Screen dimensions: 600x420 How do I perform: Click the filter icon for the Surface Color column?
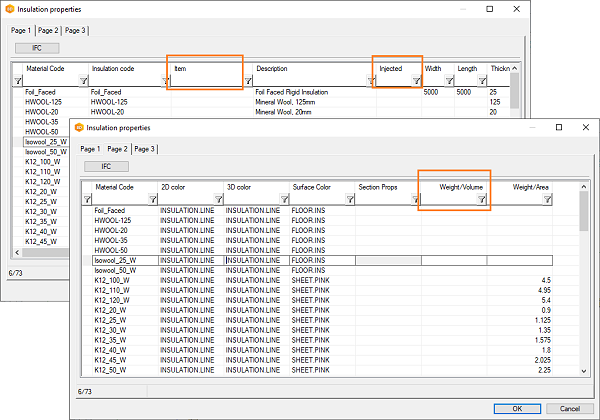click(x=350, y=200)
